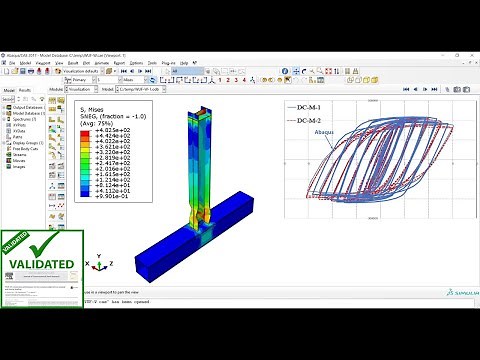The image size is (480, 360).
Task: Expand the Spectrums tree node
Action: click(4, 119)
